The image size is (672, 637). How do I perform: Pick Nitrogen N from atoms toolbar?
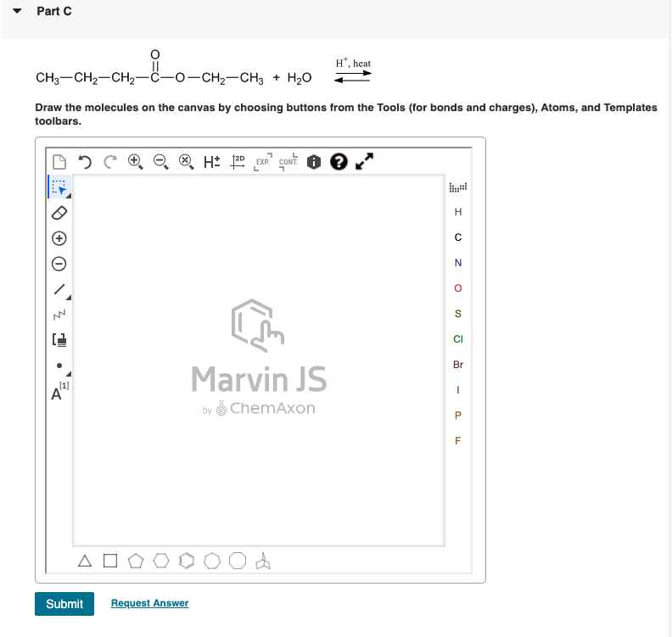[458, 263]
